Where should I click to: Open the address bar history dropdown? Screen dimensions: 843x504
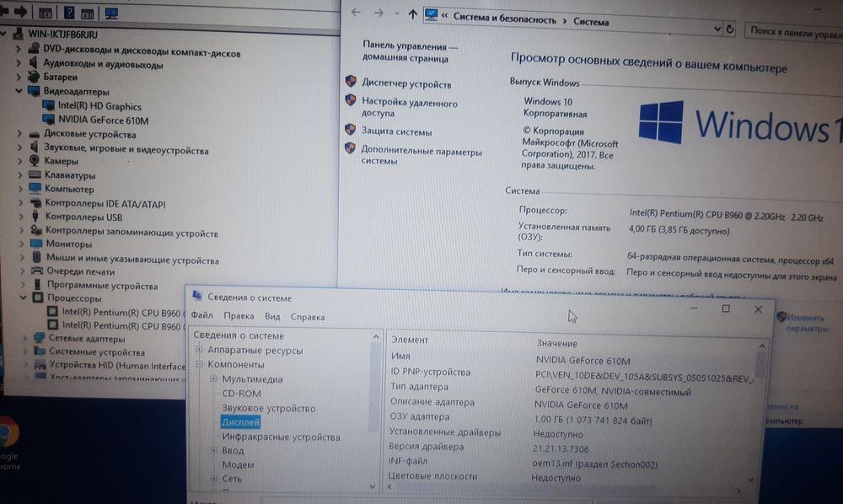click(717, 29)
